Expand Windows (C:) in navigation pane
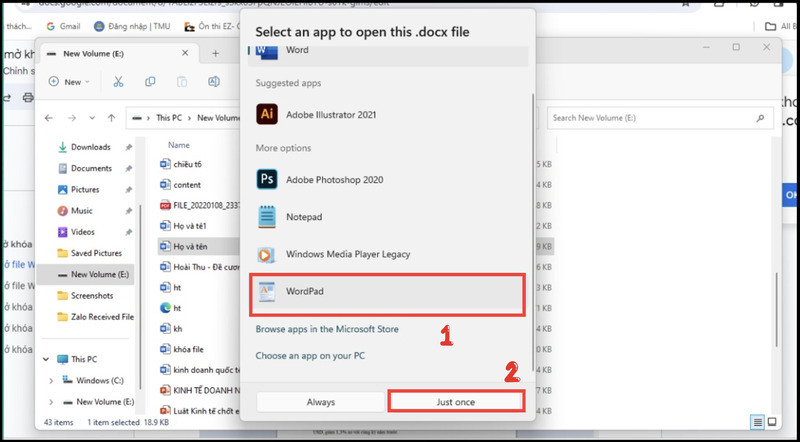Image resolution: width=800 pixels, height=442 pixels. (51, 380)
